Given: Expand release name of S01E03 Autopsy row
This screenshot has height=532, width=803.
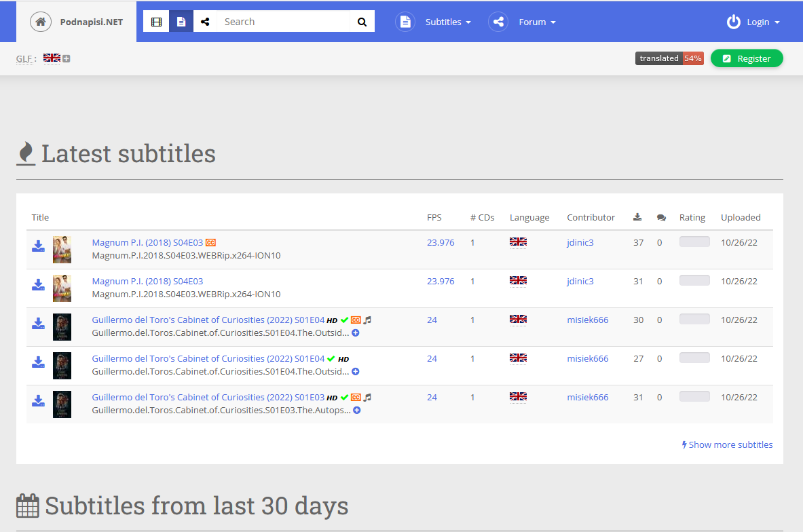Looking at the screenshot, I should [357, 410].
